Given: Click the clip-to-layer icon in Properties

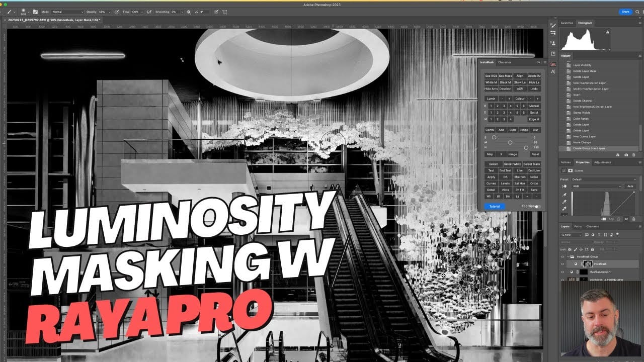Looking at the screenshot, I should click(604, 219).
